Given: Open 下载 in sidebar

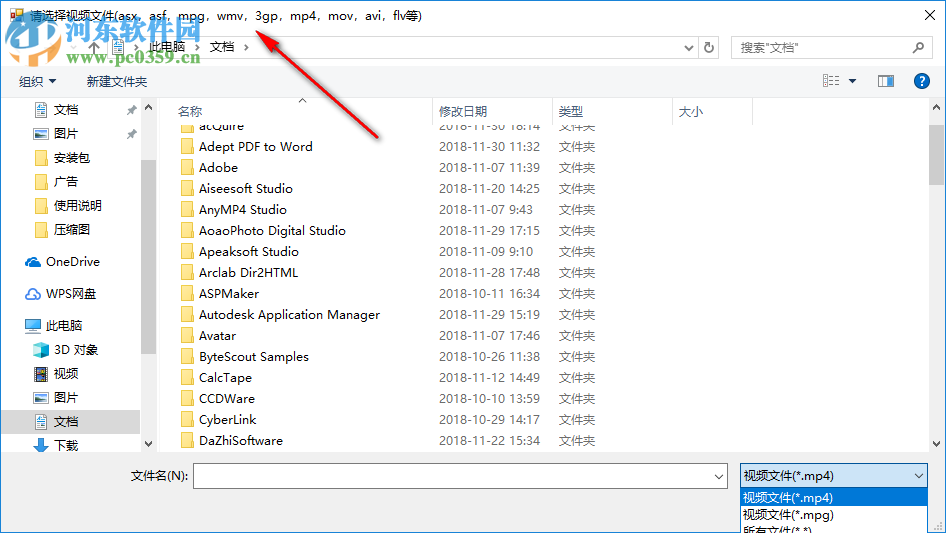Looking at the screenshot, I should pos(56,445).
